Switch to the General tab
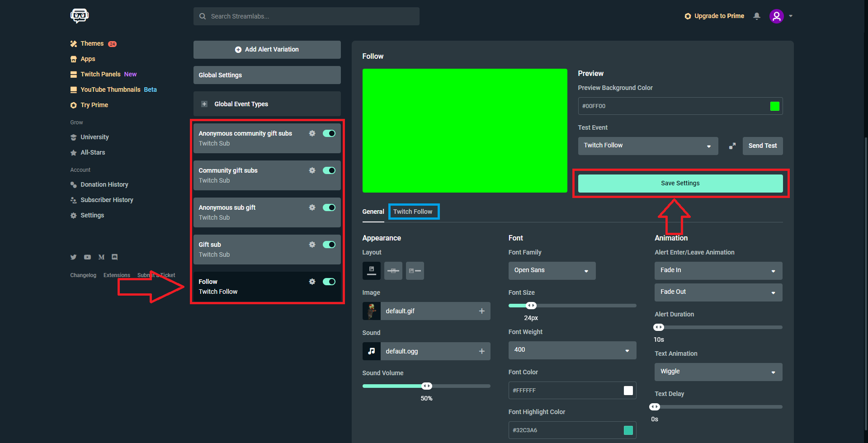 pos(373,212)
